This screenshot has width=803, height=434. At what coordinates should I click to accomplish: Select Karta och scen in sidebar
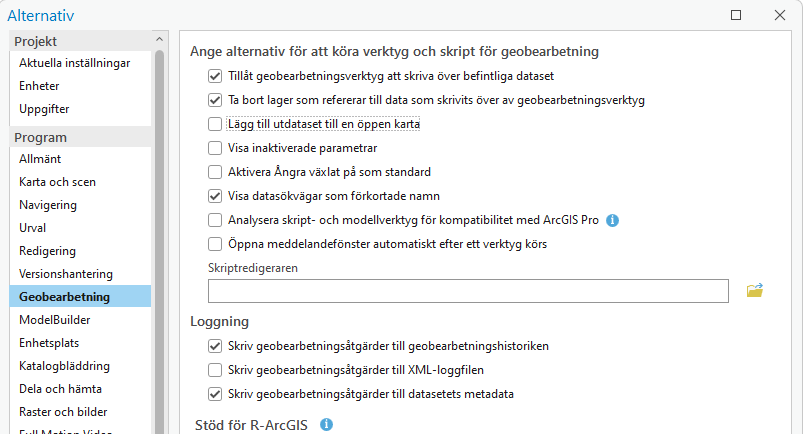point(57,182)
